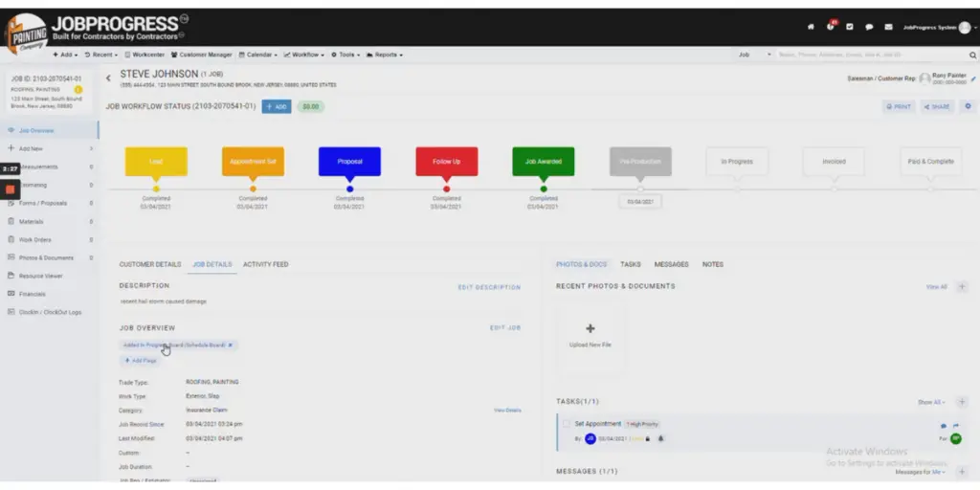Remove the Added In Progress Board flag
The image size is (980, 490).
[231, 345]
